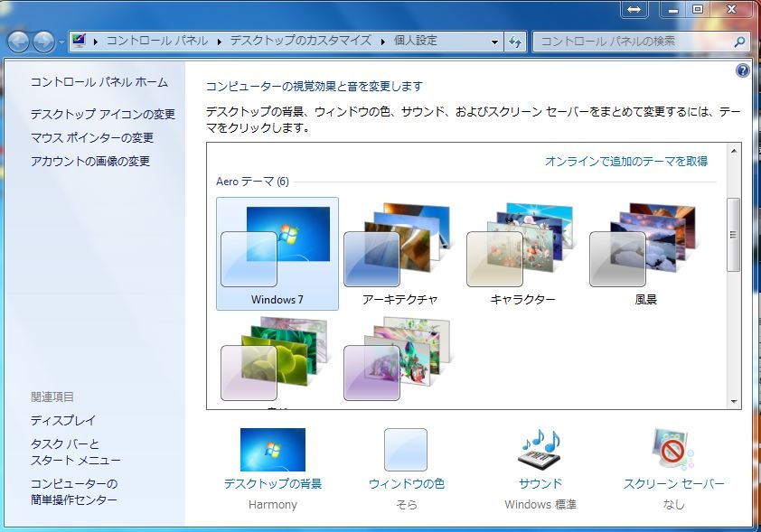Select the アーキテクチャ theme
This screenshot has width=761, height=532.
click(399, 254)
